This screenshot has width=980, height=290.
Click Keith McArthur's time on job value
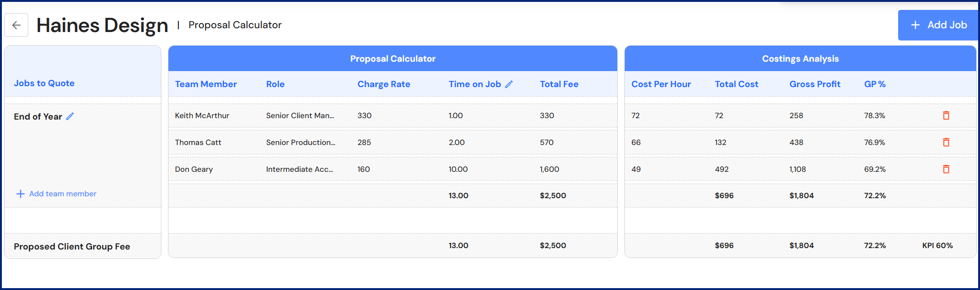pos(455,116)
